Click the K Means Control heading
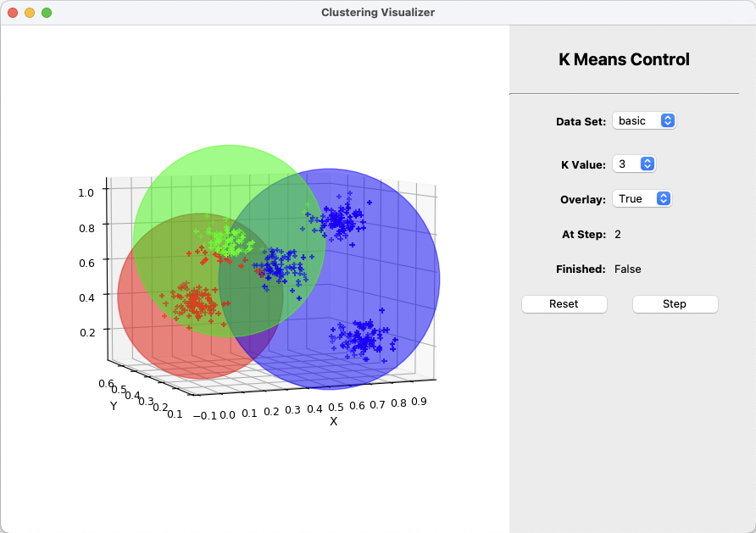Viewport: 756px width, 533px height. point(624,59)
